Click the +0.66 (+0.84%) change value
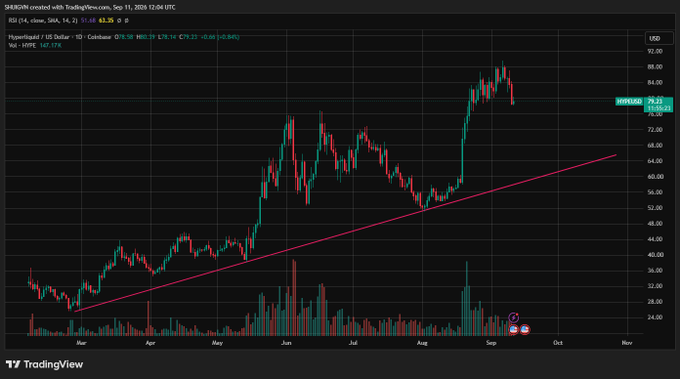680x379 pixels. click(x=220, y=37)
